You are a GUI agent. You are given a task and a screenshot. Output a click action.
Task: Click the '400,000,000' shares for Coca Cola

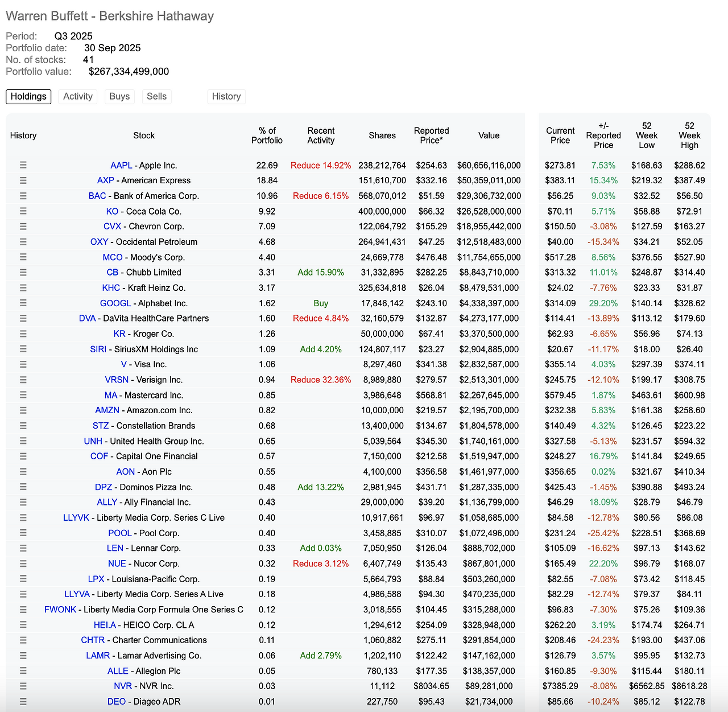pyautogui.click(x=382, y=211)
